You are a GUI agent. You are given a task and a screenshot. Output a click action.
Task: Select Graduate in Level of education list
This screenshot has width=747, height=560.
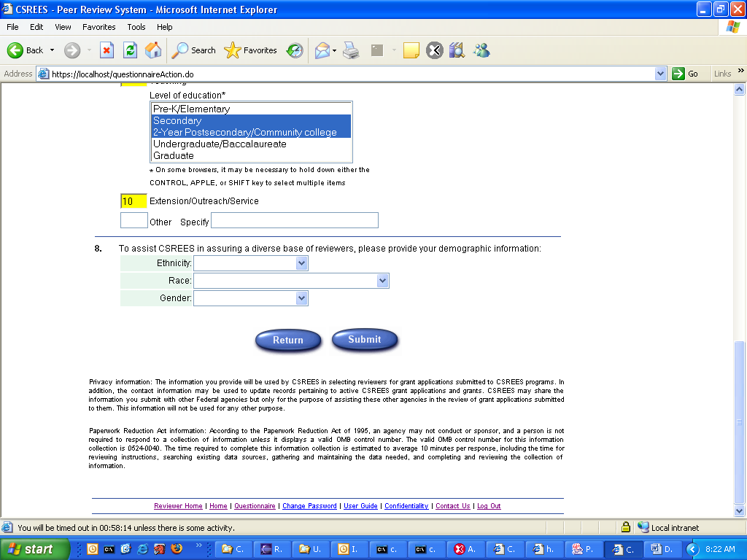174,155
